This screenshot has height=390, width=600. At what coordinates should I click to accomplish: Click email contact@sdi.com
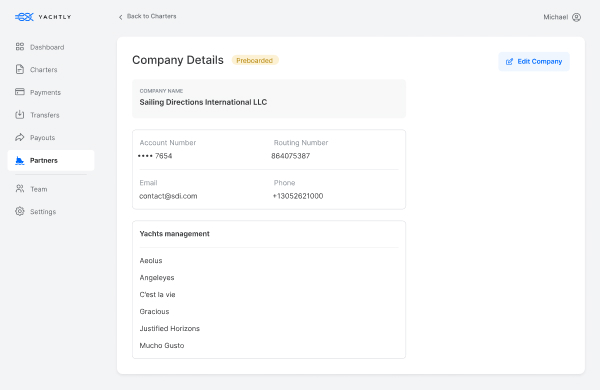click(x=168, y=196)
